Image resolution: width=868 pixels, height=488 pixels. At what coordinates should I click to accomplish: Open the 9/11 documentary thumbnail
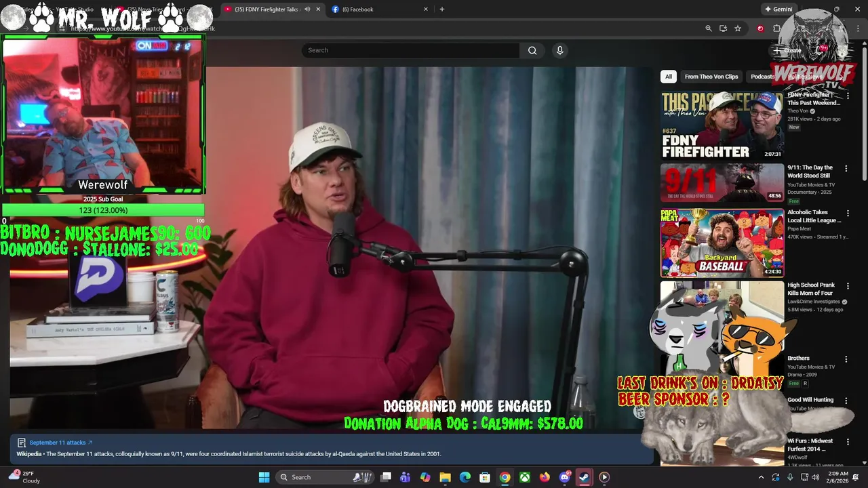[x=722, y=183]
